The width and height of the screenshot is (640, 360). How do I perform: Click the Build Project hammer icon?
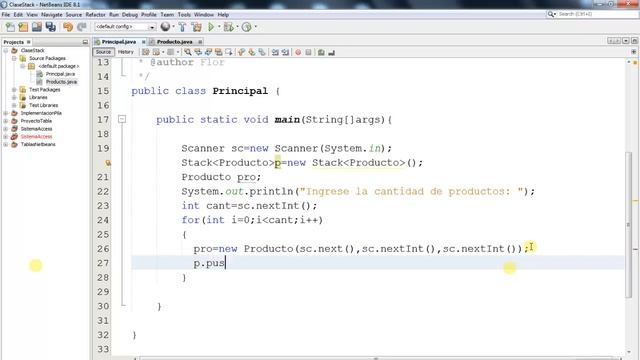click(x=182, y=27)
